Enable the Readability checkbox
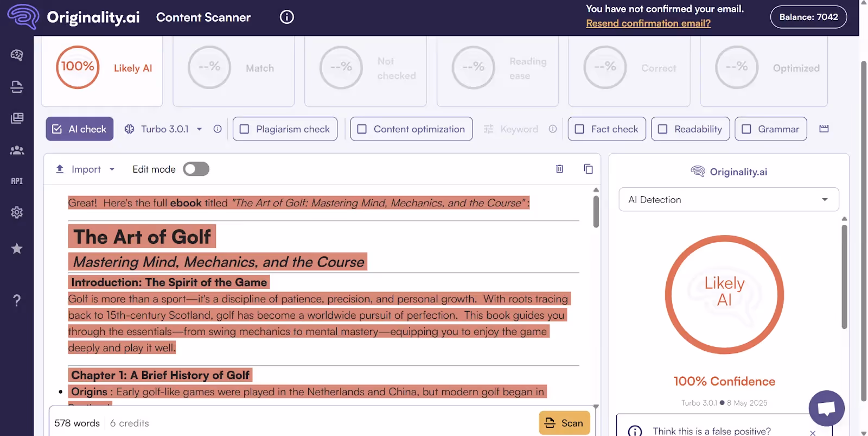 coord(662,129)
